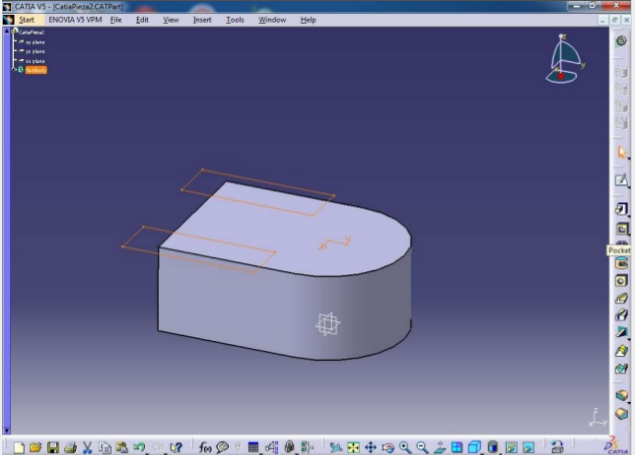Click the Pad tool icon
This screenshot has height=455, width=635.
point(621,209)
